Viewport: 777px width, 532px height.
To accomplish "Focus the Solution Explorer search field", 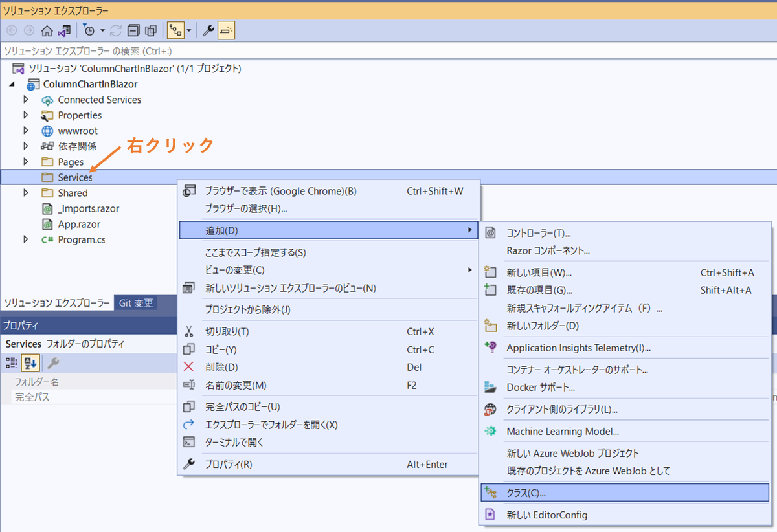I will (388, 50).
